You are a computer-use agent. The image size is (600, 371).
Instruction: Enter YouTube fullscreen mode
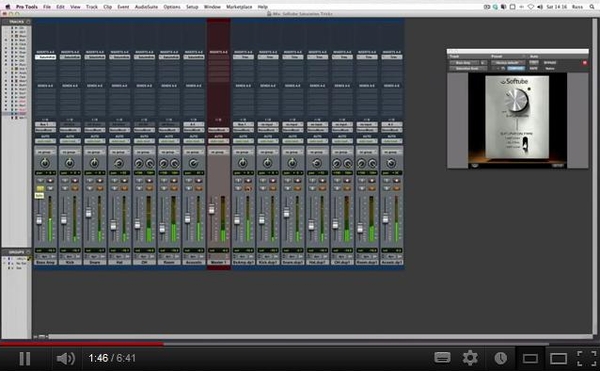click(x=587, y=358)
